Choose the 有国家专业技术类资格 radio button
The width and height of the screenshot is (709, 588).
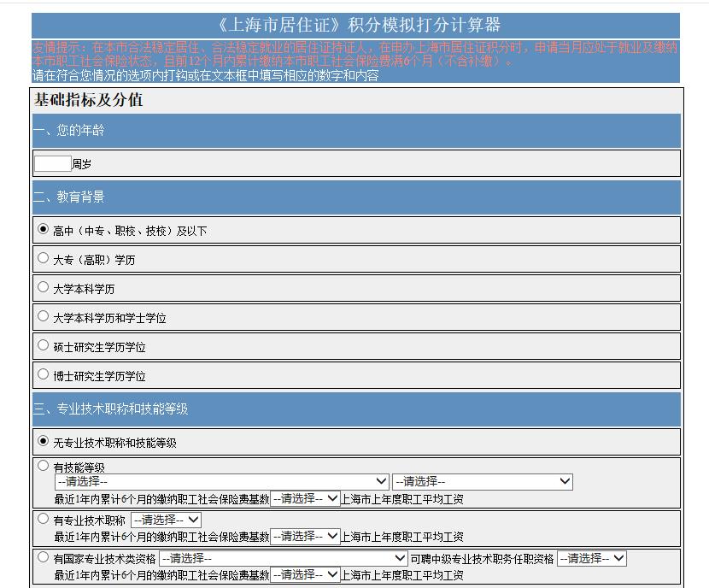pyautogui.click(x=43, y=556)
